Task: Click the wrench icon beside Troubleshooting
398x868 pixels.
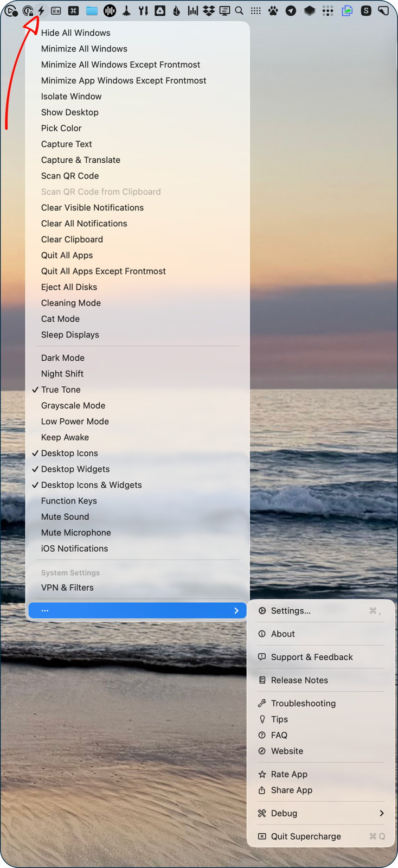Action: coord(262,704)
